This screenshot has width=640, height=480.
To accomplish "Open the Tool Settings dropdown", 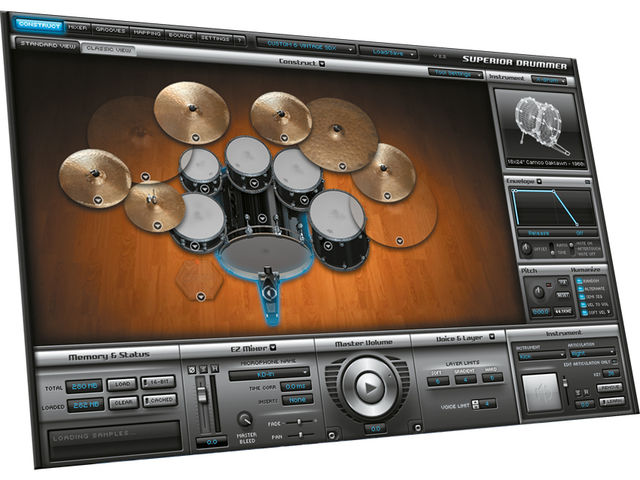I will click(456, 73).
